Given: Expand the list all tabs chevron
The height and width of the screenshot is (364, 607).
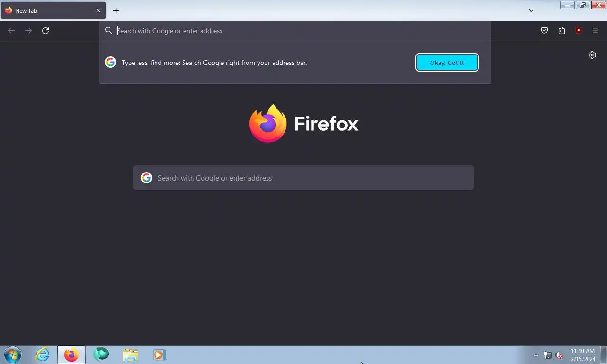Looking at the screenshot, I should pyautogui.click(x=531, y=10).
